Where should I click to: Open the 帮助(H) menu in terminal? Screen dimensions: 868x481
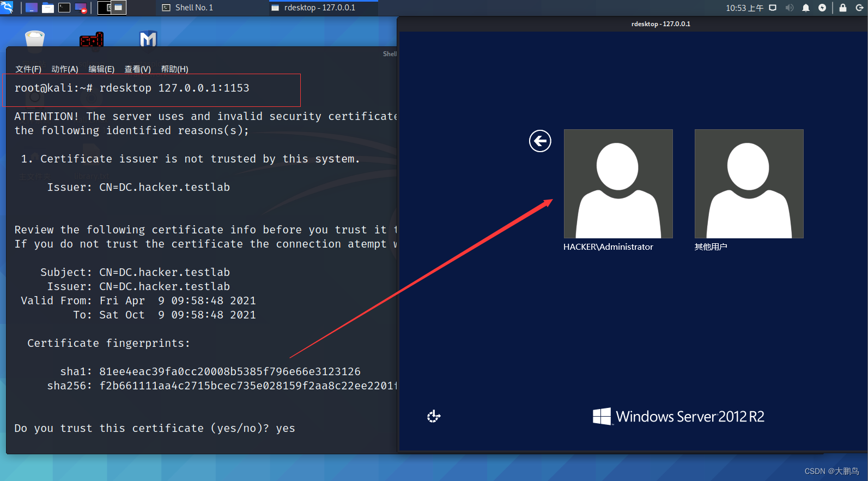(174, 69)
